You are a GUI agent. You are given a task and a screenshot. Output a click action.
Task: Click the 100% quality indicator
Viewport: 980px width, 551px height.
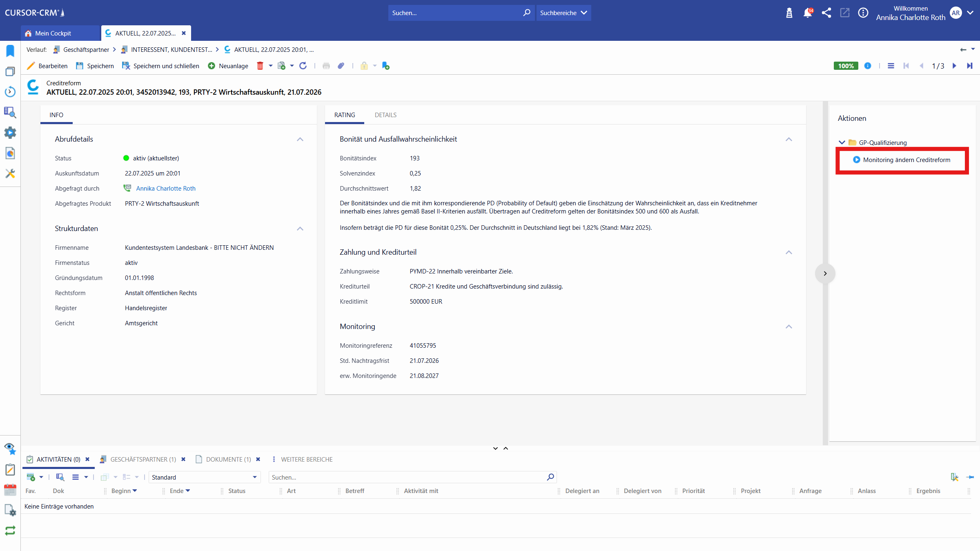pos(846,66)
